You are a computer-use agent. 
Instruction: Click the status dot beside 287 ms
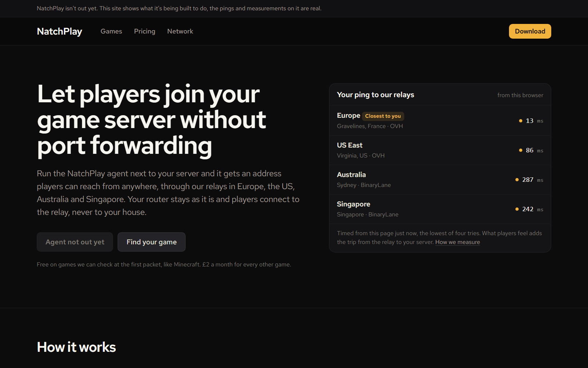click(x=517, y=180)
